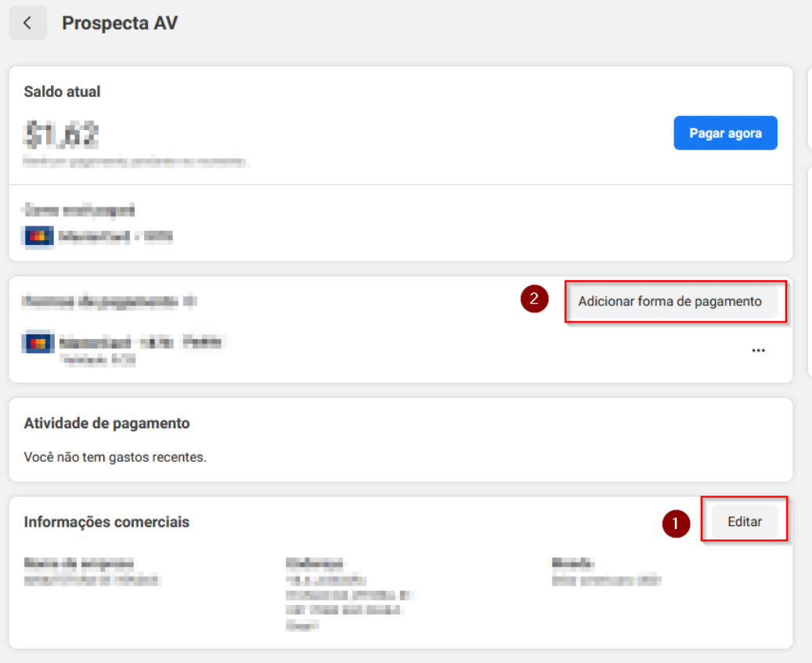Click info icon beside payment methods heading
Screen dimensions: 812x663
point(190,301)
